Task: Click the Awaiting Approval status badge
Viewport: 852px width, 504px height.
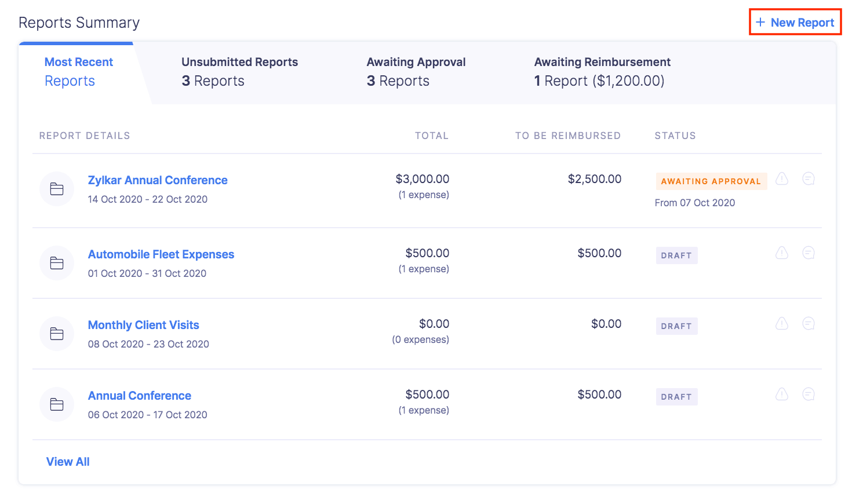Action: coord(711,181)
